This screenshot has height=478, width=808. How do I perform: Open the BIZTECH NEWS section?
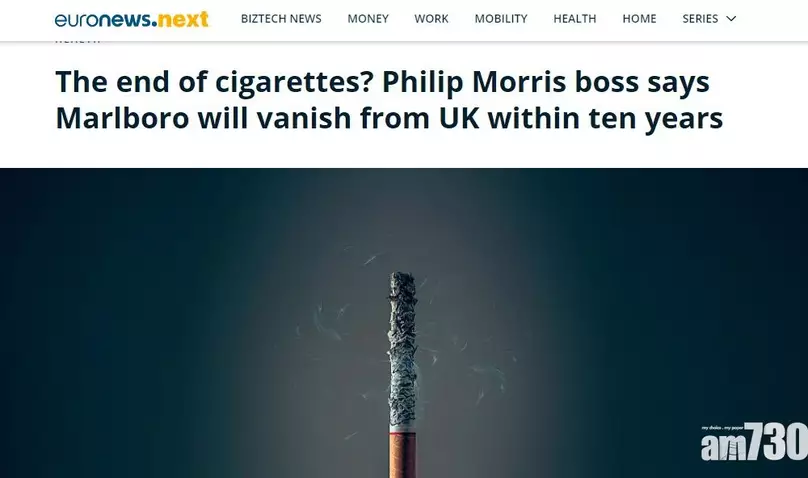click(281, 19)
